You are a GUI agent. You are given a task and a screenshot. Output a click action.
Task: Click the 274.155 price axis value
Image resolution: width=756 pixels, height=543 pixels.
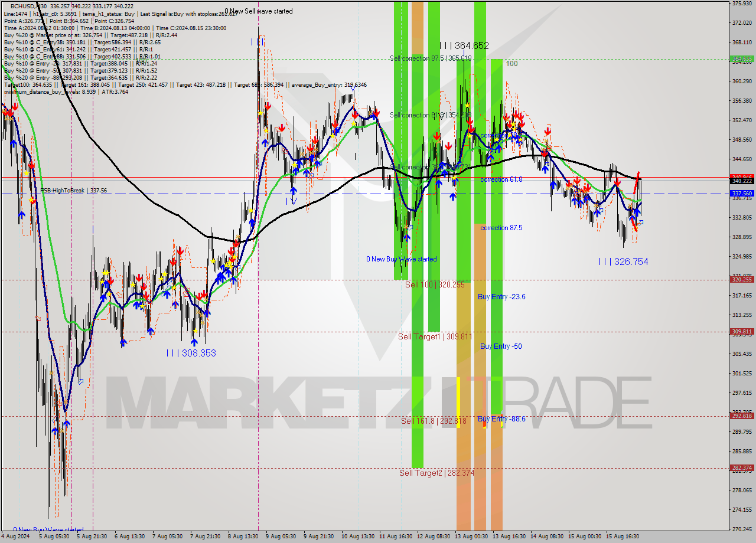742,510
